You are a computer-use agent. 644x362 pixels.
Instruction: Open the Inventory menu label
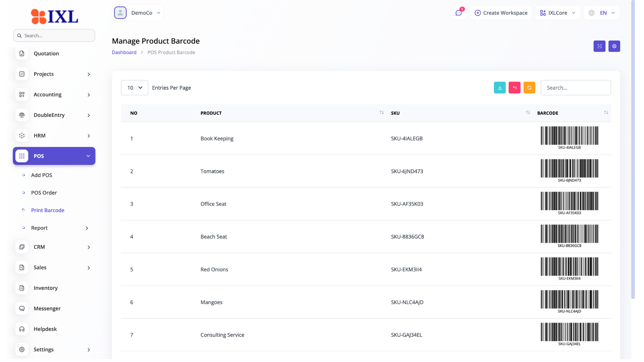click(46, 288)
